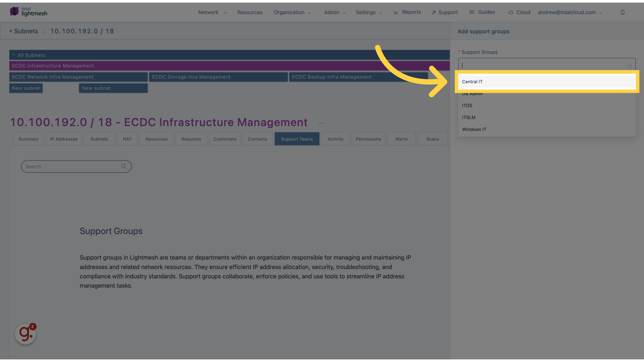
Task: Switch to the NAT tab
Action: (127, 139)
